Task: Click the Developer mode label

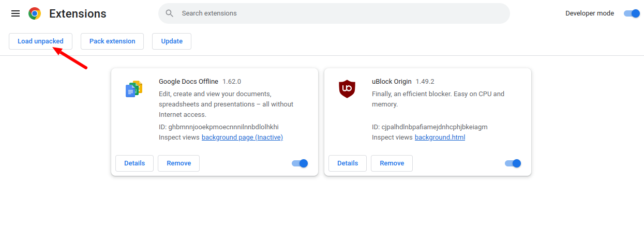Action: [590, 13]
